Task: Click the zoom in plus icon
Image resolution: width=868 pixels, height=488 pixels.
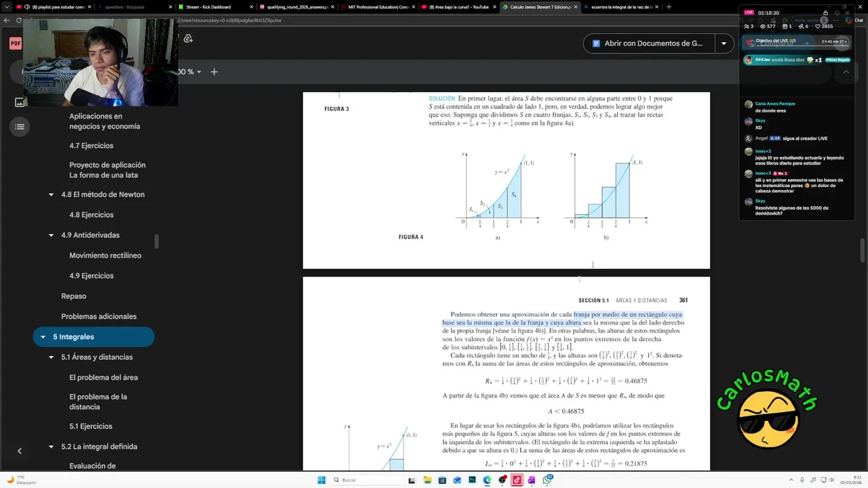Action: (x=214, y=72)
